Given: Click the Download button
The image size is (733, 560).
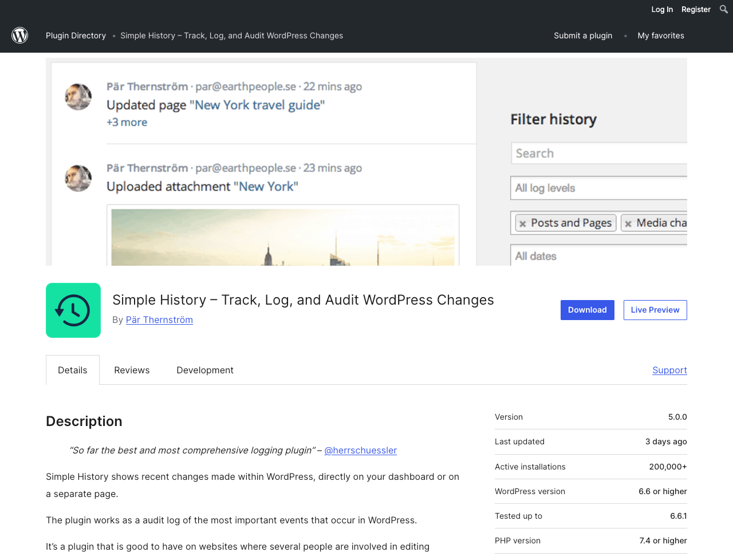Looking at the screenshot, I should [588, 310].
